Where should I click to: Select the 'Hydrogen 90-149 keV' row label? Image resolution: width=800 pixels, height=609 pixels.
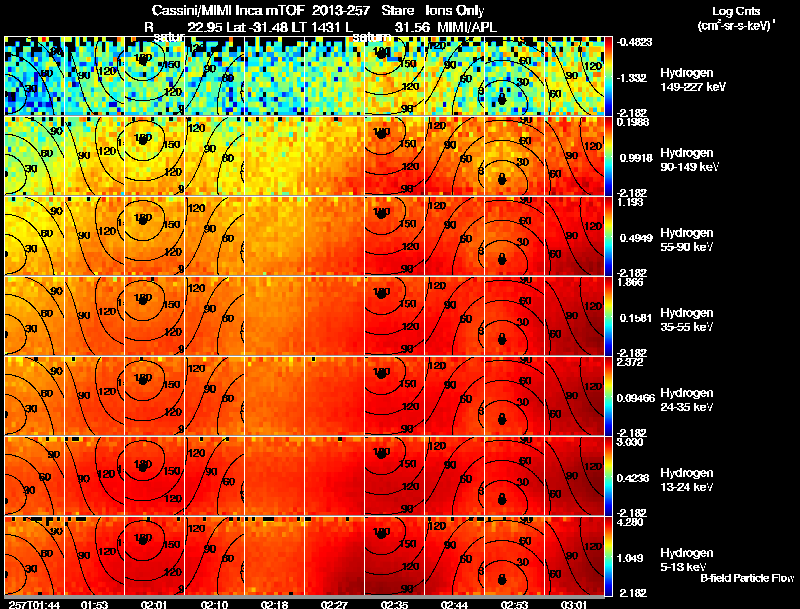click(x=689, y=160)
